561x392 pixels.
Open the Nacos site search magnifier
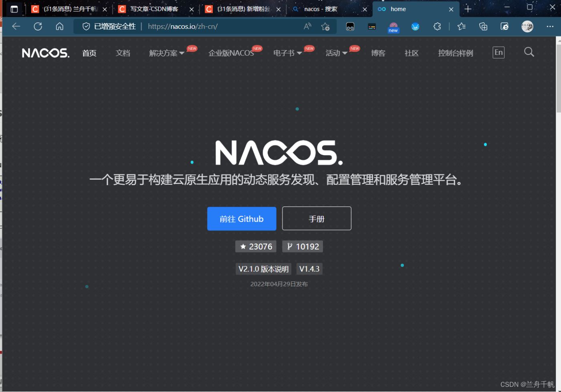point(529,52)
